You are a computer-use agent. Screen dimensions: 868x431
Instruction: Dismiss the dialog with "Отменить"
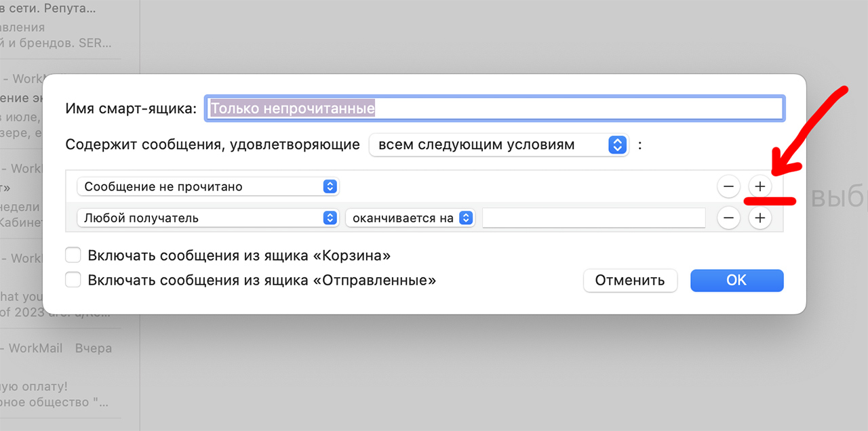(x=630, y=280)
